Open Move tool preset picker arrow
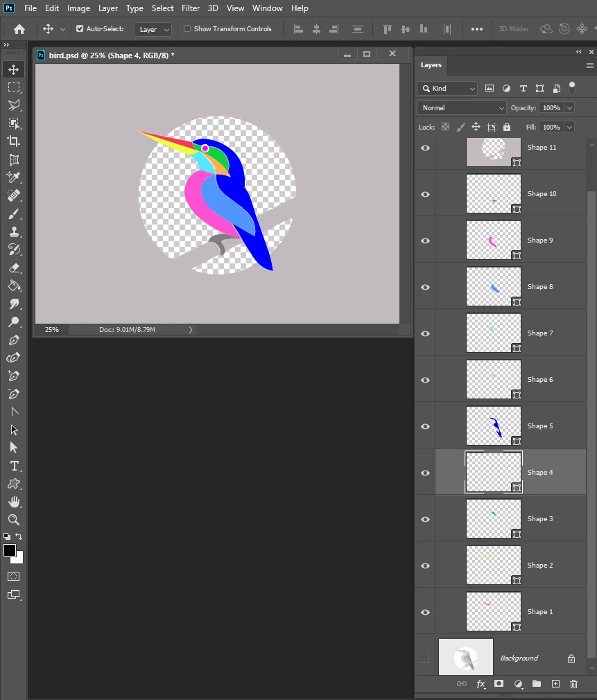597x700 pixels. [62, 30]
